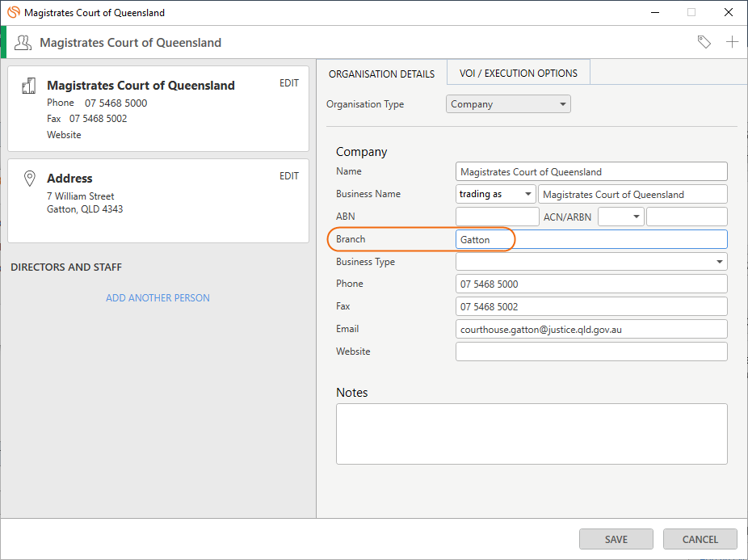The image size is (748, 560).
Task: Open the Organisation Type dropdown
Action: [508, 104]
